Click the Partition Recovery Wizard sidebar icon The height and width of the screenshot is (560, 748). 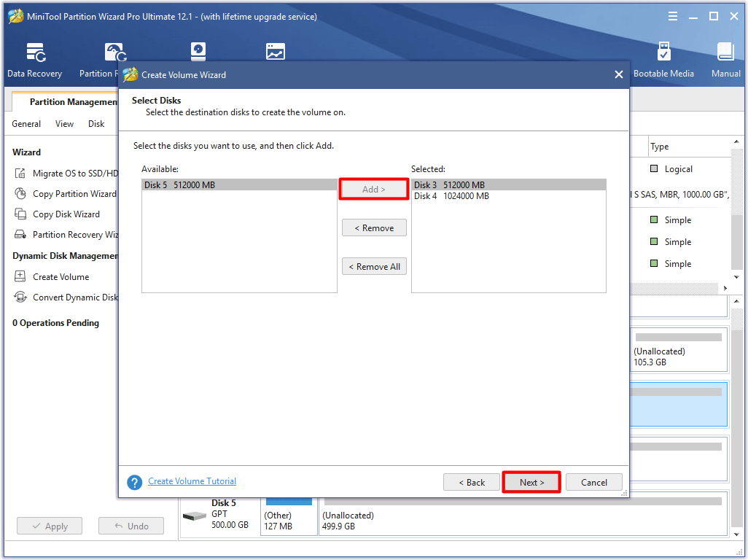20,234
